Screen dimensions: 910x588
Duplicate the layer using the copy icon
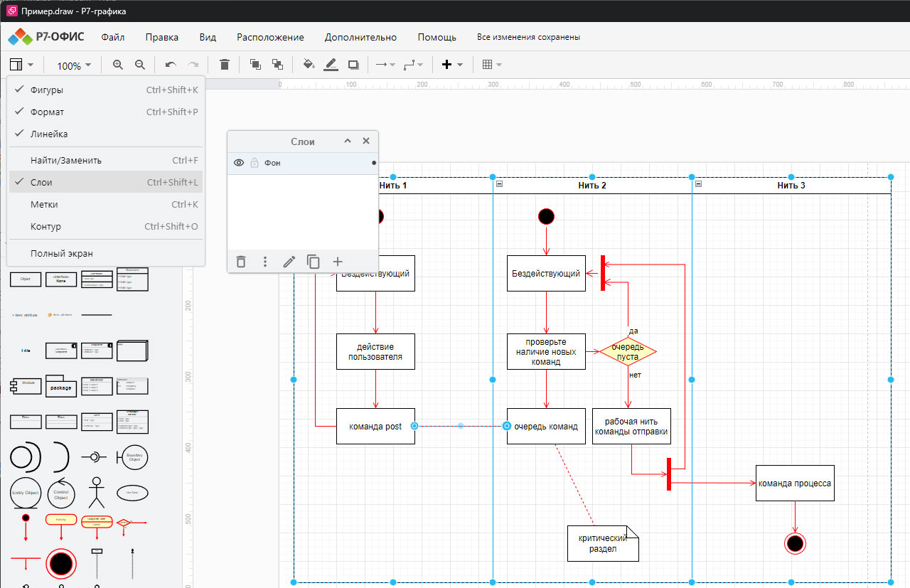pyautogui.click(x=313, y=262)
